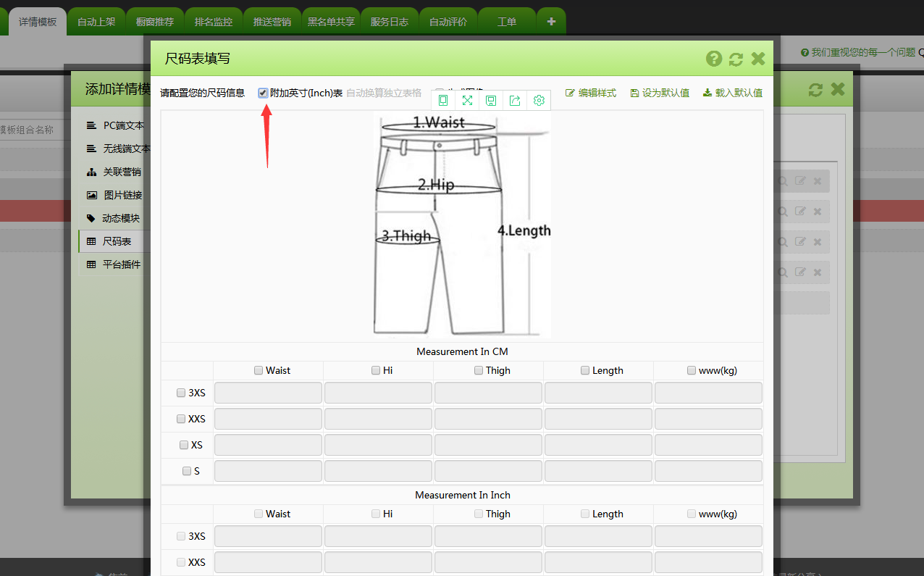Check the Length column in CM table
Image resolution: width=924 pixels, height=576 pixels.
(585, 370)
